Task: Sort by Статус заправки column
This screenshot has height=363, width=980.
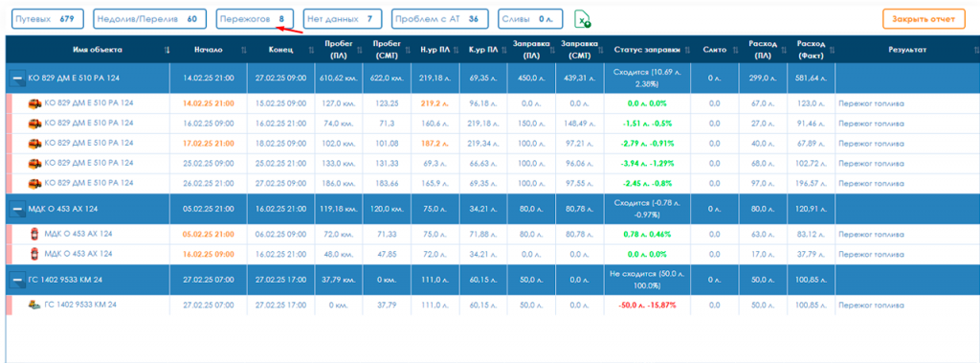Action: click(685, 50)
